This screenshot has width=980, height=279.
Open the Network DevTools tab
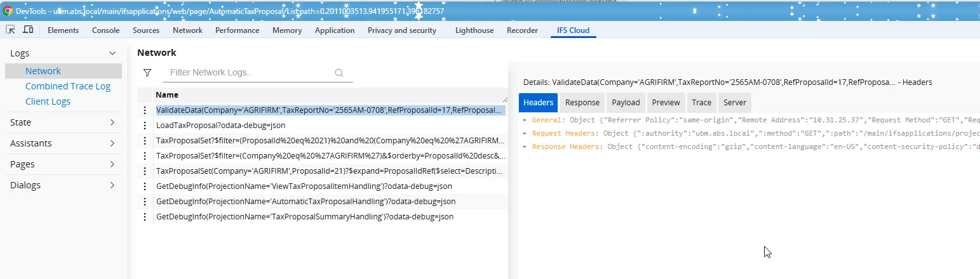point(187,30)
